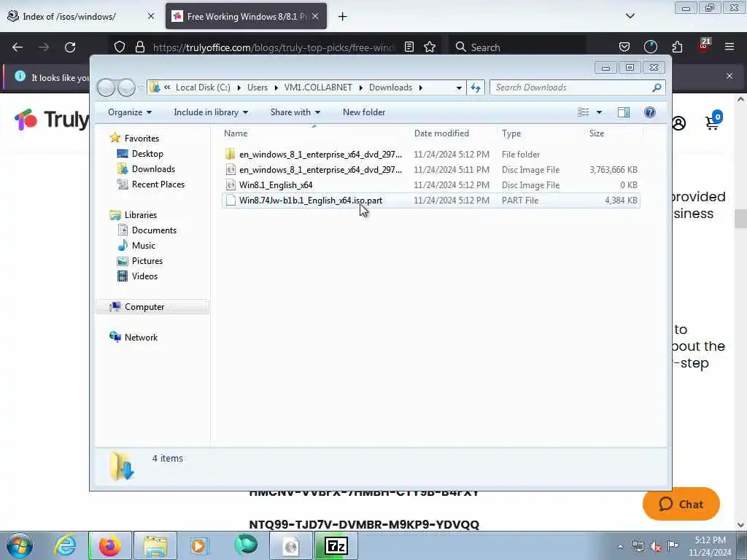Switch to Index of /isos/windows/ tab
Viewport: 747px width, 560px height.
tap(80, 16)
